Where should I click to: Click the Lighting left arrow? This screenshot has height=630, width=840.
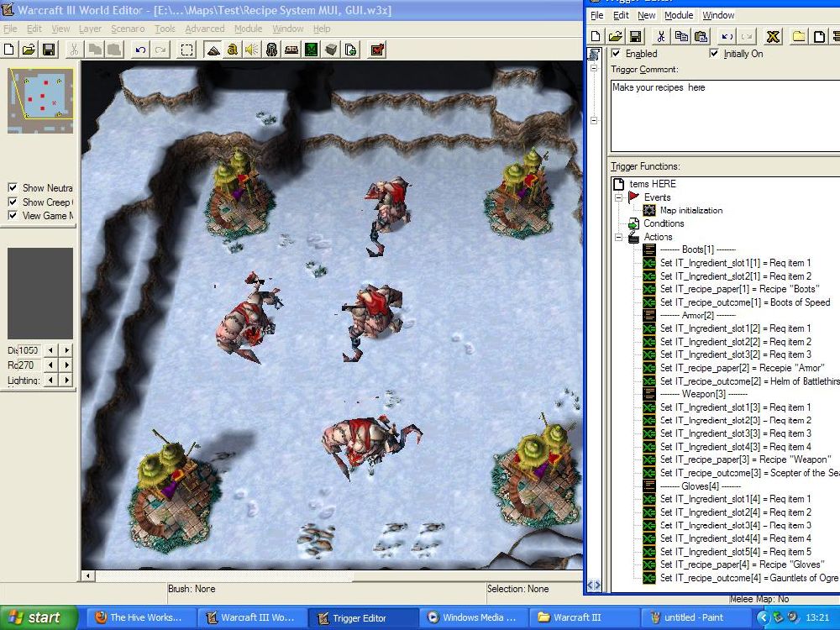coord(51,380)
